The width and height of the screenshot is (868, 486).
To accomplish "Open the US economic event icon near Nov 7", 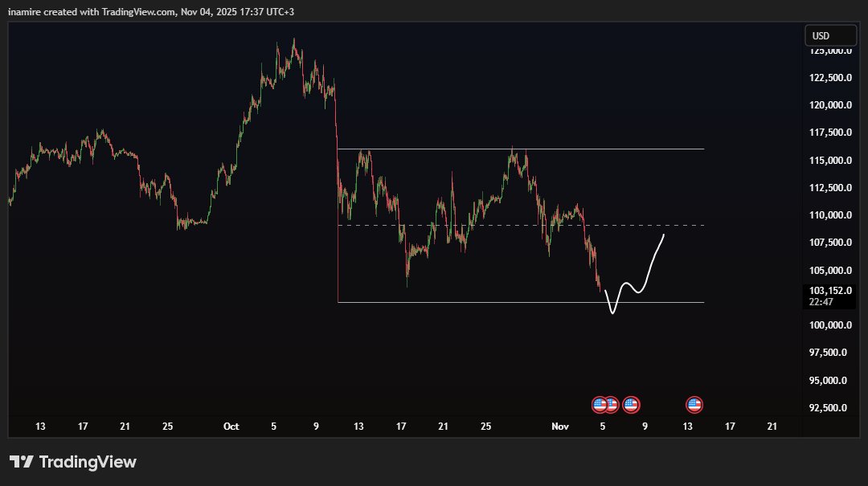I will point(631,404).
